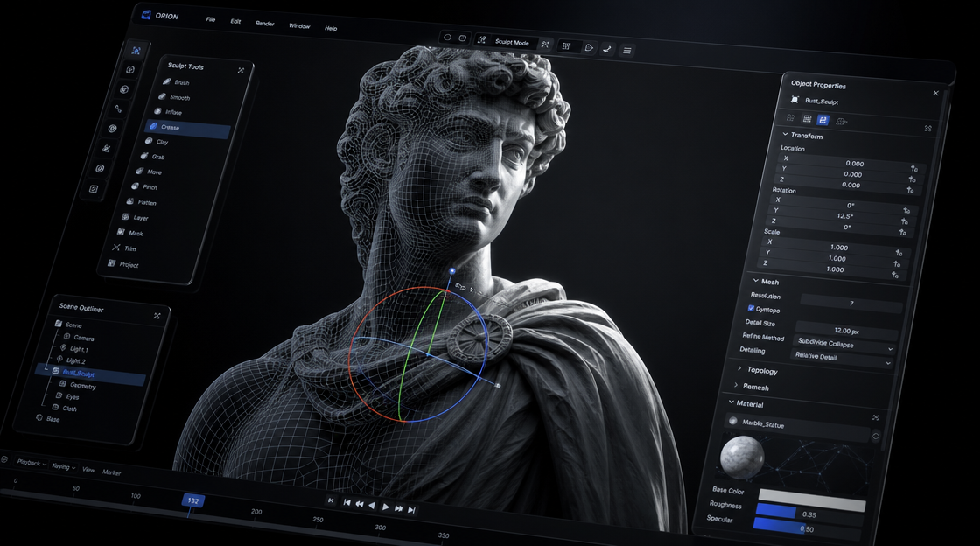Open the Detailing dropdown

tap(841, 358)
